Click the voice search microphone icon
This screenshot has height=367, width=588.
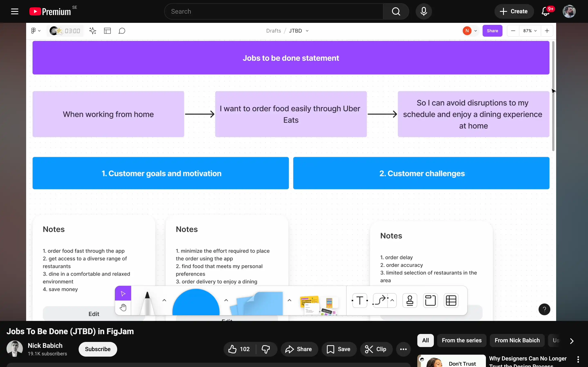[423, 11]
